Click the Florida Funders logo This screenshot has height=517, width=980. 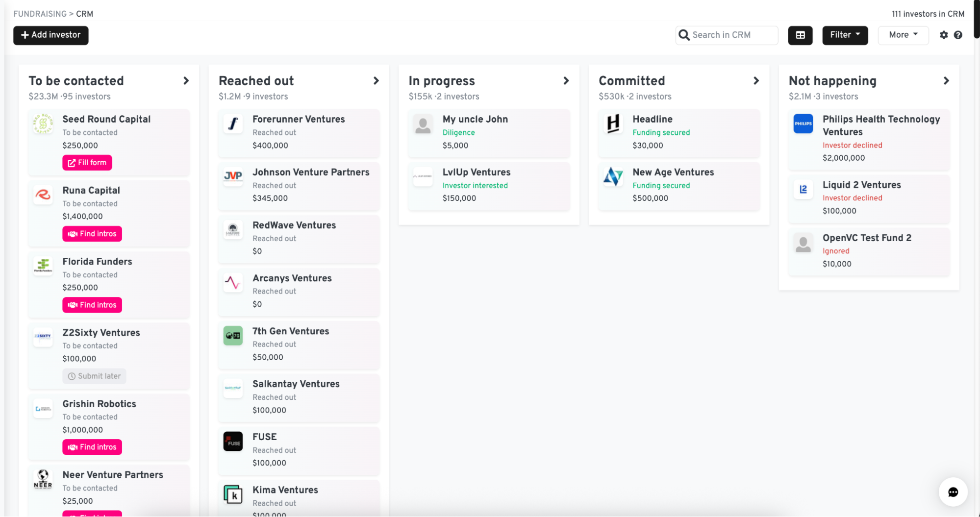pos(43,266)
